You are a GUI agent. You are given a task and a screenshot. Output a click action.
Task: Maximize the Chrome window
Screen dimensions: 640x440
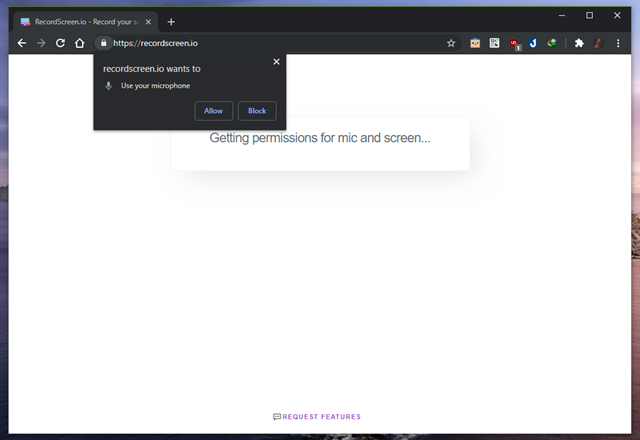(x=589, y=15)
